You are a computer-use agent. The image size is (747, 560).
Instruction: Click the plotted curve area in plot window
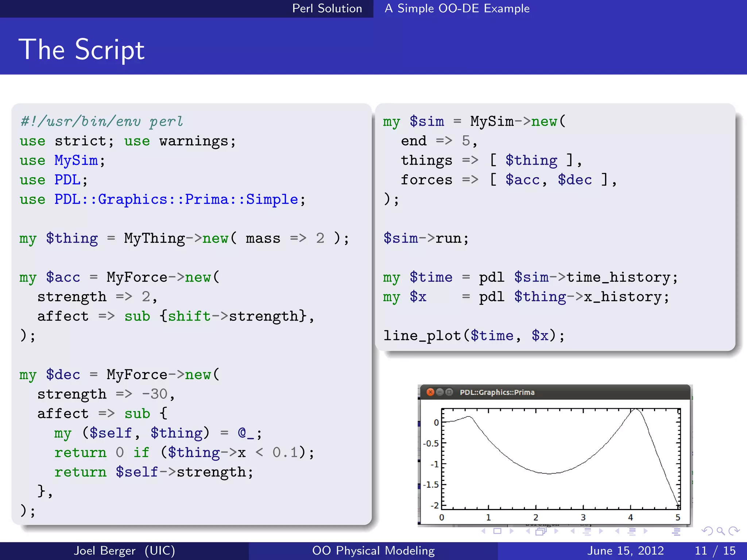(561, 459)
